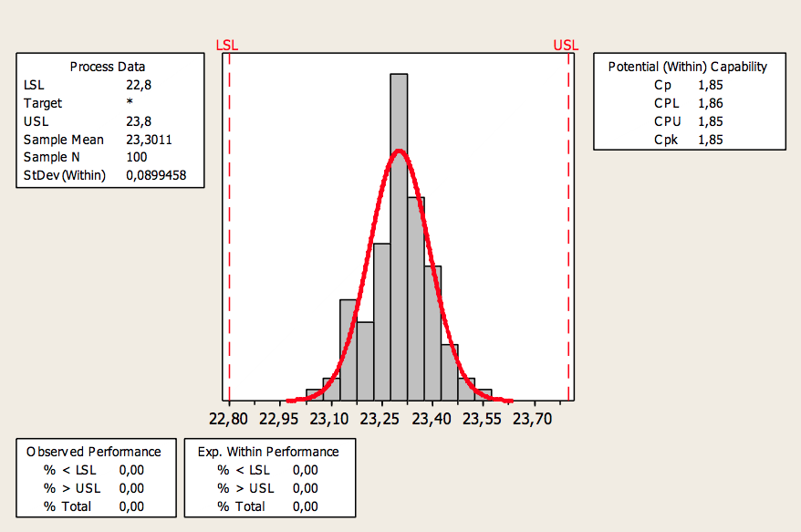Click the peak of the red normal curve
Image resolution: width=801 pixels, height=532 pixels.
(399, 151)
